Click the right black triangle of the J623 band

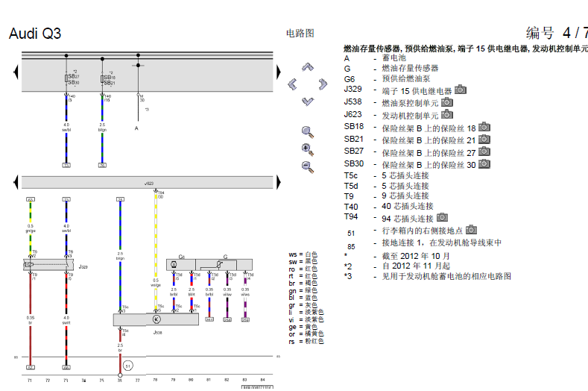[279, 182]
